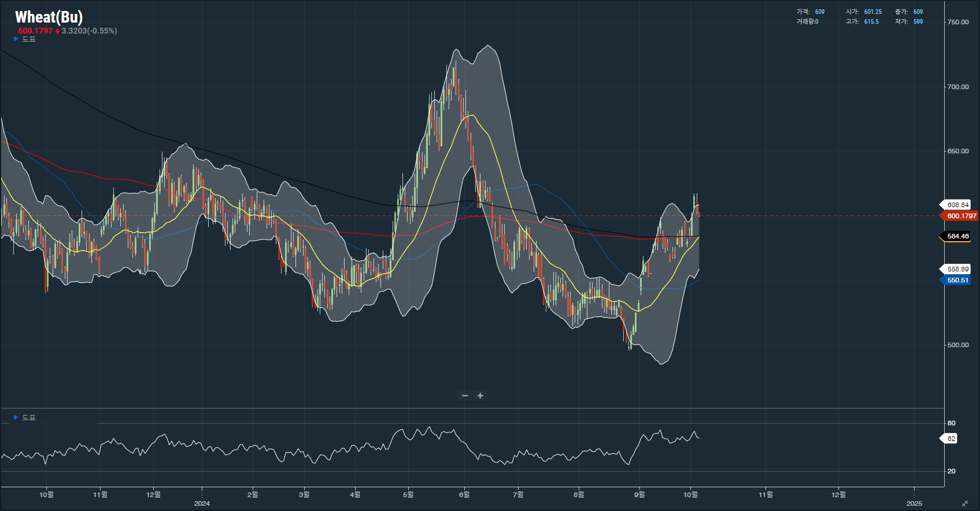This screenshot has width=980, height=511.
Task: Click the 10월 2024 label near chart end
Action: pos(690,494)
